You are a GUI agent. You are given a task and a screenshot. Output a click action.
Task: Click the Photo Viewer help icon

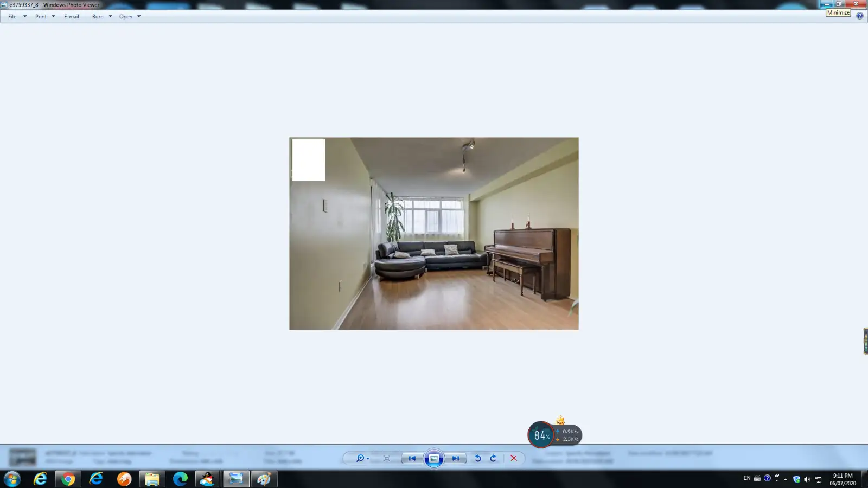[x=859, y=16]
